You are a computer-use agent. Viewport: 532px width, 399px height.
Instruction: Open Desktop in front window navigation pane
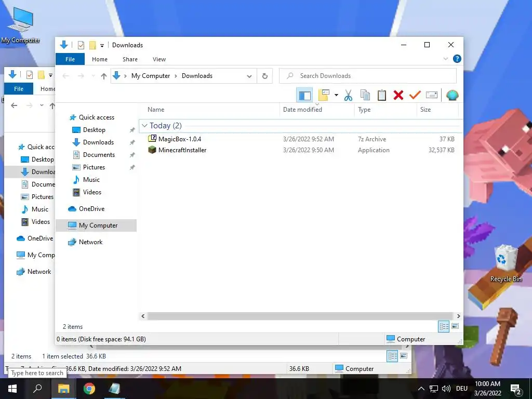[x=94, y=130]
